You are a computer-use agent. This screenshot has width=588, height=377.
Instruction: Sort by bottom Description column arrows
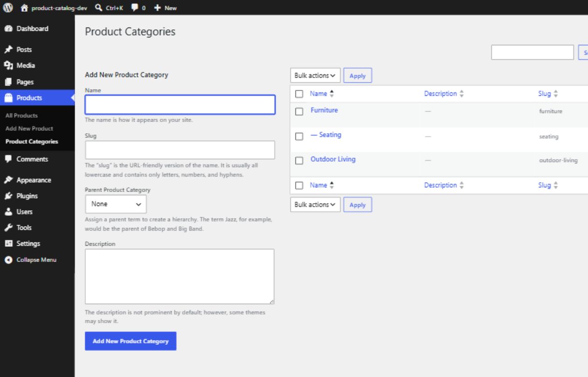pyautogui.click(x=462, y=185)
